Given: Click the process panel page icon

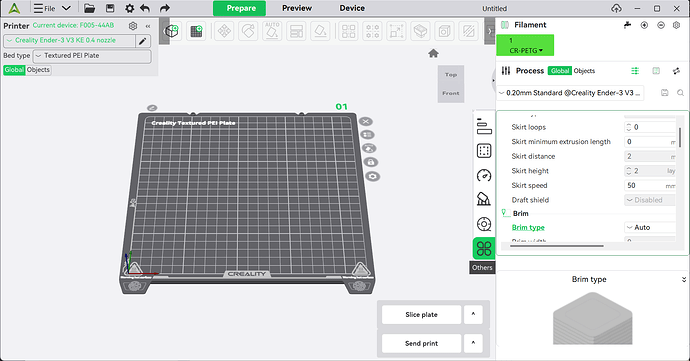Looking at the screenshot, I should coord(656,71).
